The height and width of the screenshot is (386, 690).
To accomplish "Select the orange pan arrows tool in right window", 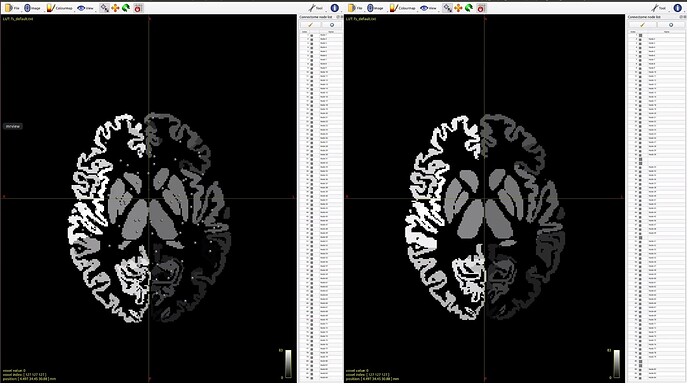I will click(x=458, y=8).
